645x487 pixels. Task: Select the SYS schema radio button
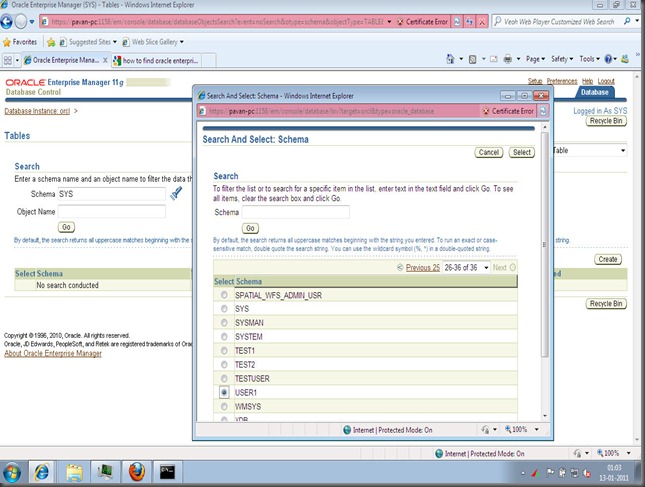[x=224, y=308]
